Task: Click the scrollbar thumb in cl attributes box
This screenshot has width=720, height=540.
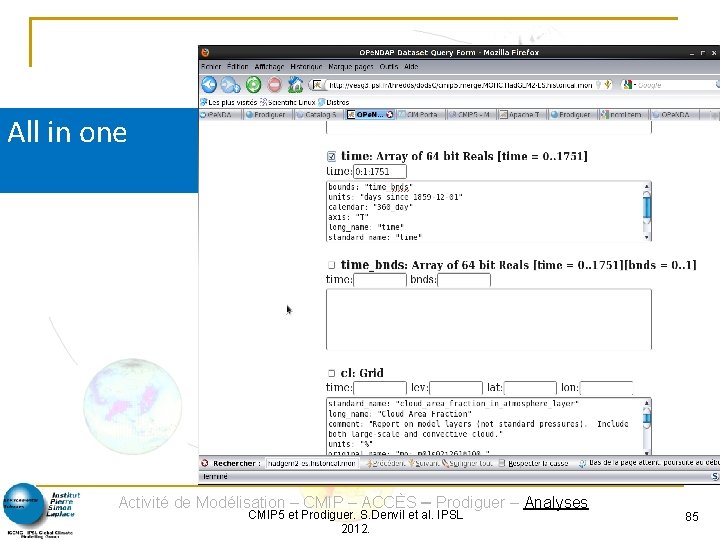Action: click(x=647, y=419)
